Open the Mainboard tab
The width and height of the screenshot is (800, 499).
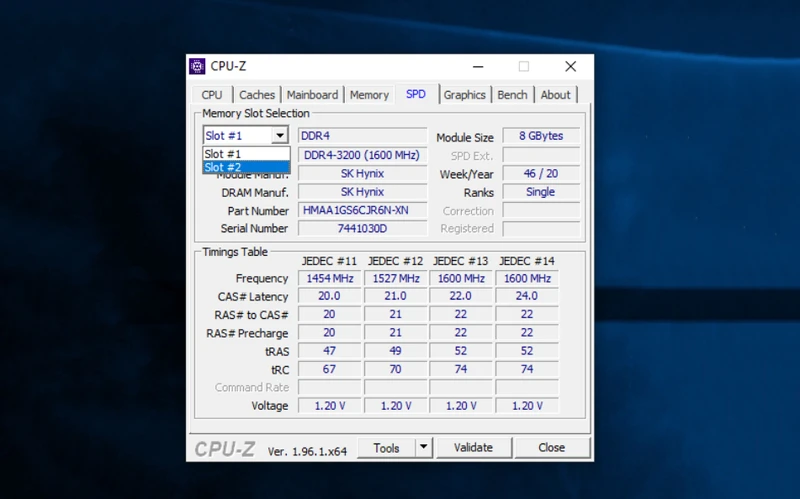(x=312, y=95)
